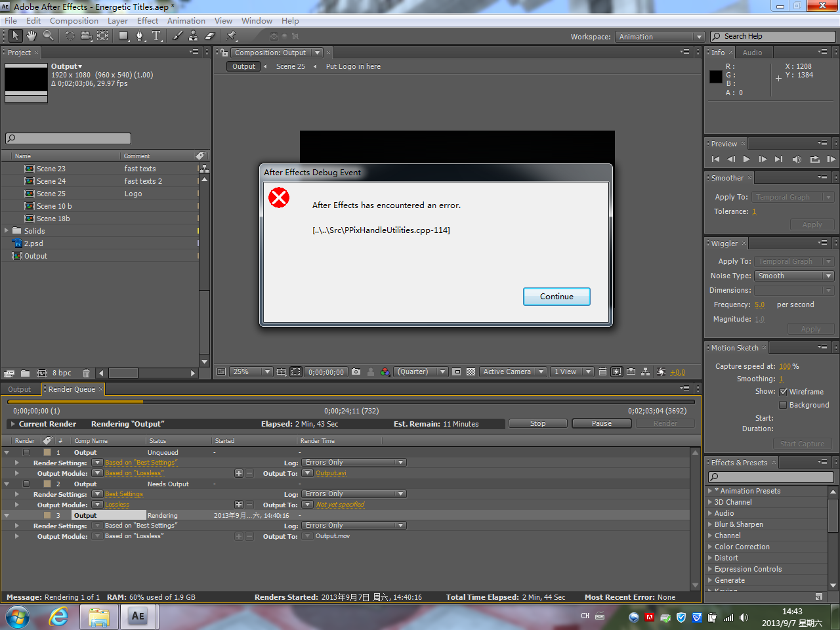Image resolution: width=840 pixels, height=630 pixels.
Task: Click Continue in the Debug Event dialog
Action: tap(556, 297)
